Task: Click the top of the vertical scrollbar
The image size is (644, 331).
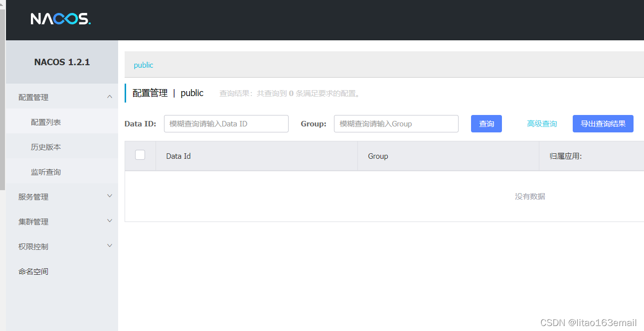Action: pos(2,6)
